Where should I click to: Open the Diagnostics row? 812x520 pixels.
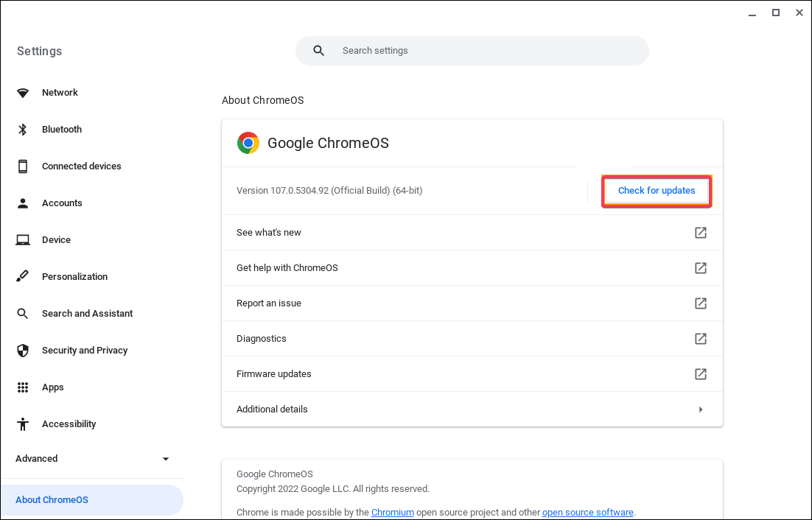pos(472,338)
